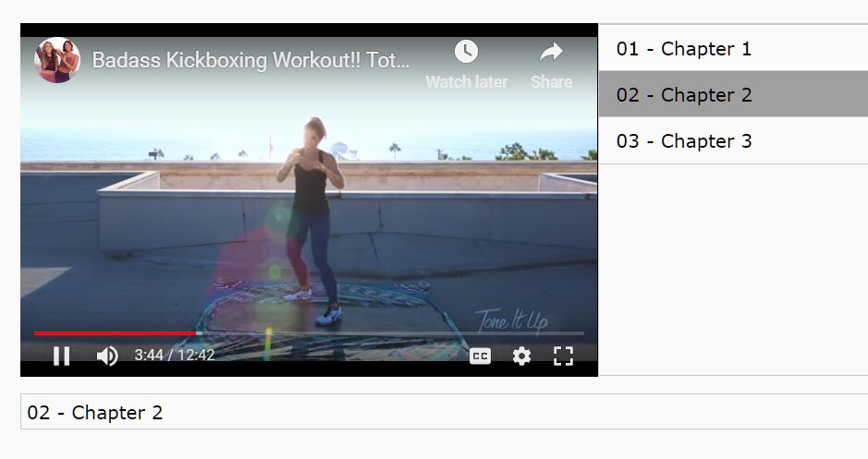Click the Tone It Up watermark
This screenshot has width=868, height=459.
[x=512, y=321]
